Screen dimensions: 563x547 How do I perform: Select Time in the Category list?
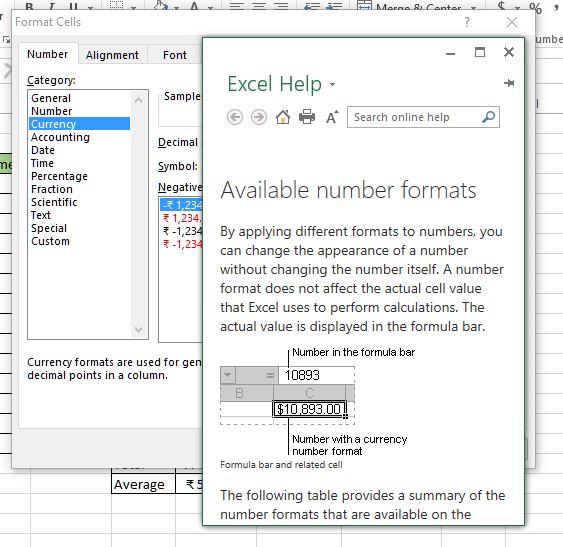tap(79, 163)
